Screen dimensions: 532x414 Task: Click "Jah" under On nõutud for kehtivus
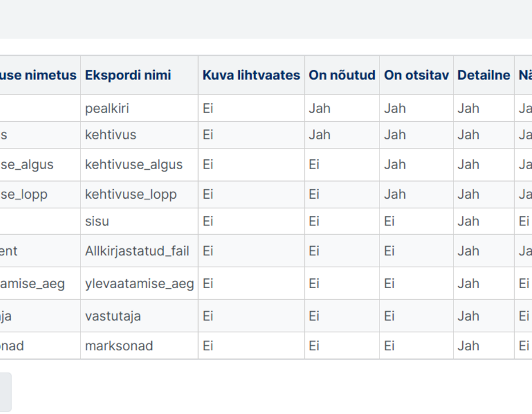pyautogui.click(x=320, y=135)
